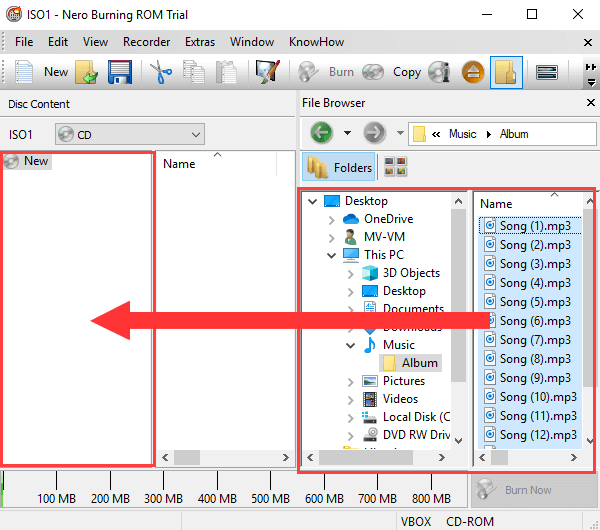Show disc info icon in toolbar
600x530 pixels.
click(x=439, y=72)
